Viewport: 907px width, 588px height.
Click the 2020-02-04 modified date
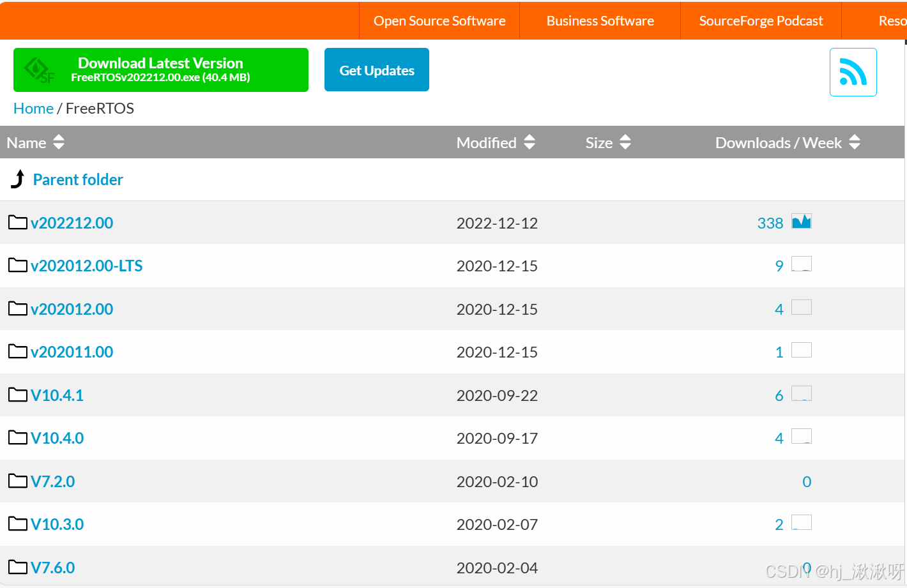pyautogui.click(x=497, y=568)
